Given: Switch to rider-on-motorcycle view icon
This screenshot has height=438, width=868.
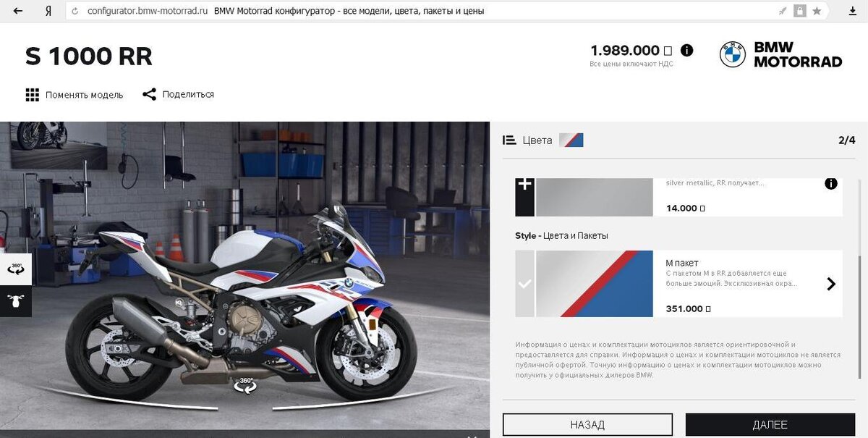Looking at the screenshot, I should 15,301.
